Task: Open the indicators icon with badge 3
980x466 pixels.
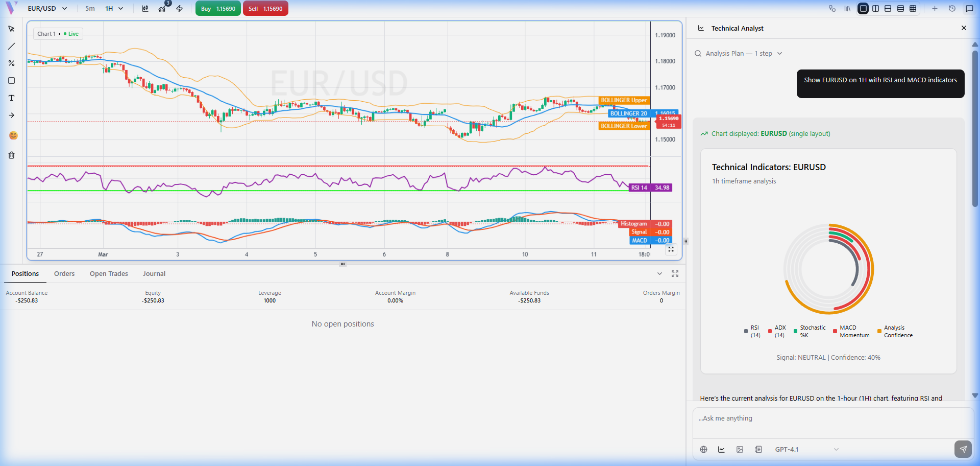Action: point(162,9)
